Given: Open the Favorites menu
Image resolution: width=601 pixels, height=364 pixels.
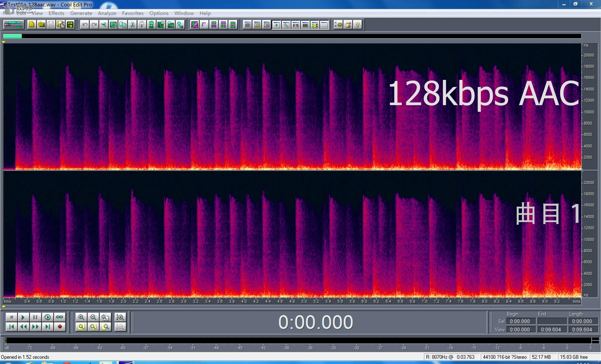Looking at the screenshot, I should [x=133, y=13].
